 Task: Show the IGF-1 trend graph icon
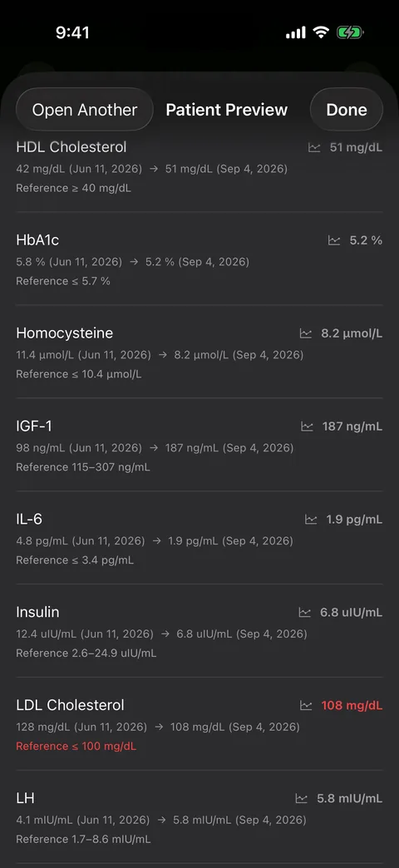coord(307,427)
